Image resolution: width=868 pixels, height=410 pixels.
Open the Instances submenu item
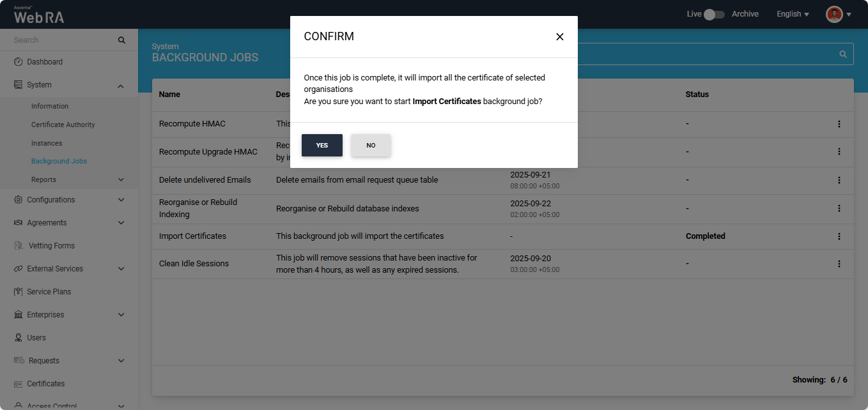coord(47,143)
